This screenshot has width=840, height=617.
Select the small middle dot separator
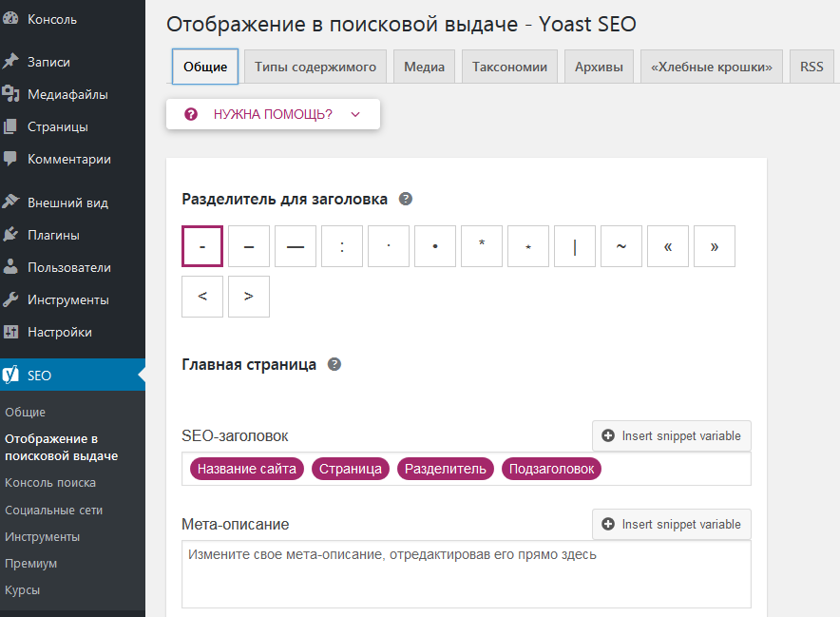(x=389, y=246)
